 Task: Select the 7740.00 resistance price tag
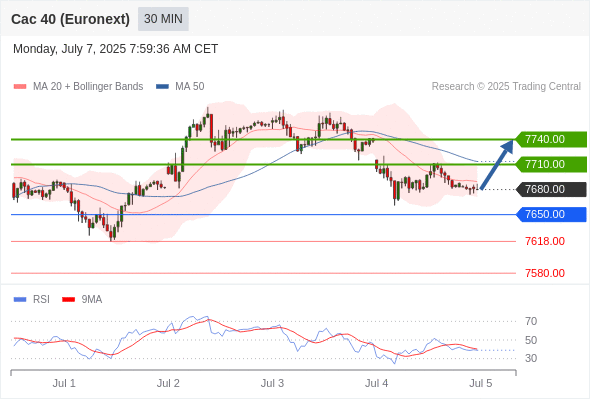(551, 139)
